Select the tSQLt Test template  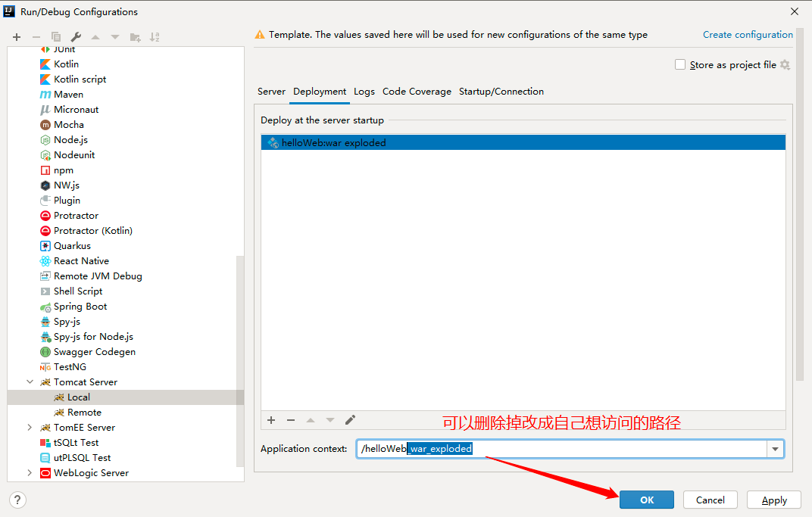coord(76,443)
